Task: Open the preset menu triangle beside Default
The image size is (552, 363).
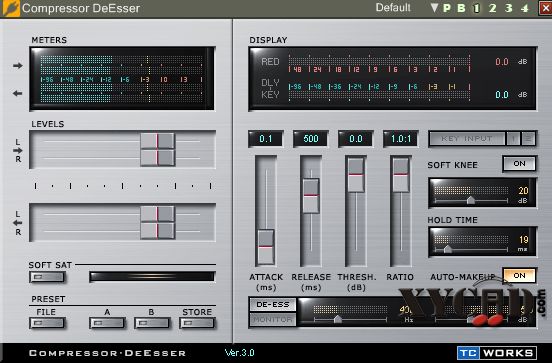Action: tap(434, 8)
